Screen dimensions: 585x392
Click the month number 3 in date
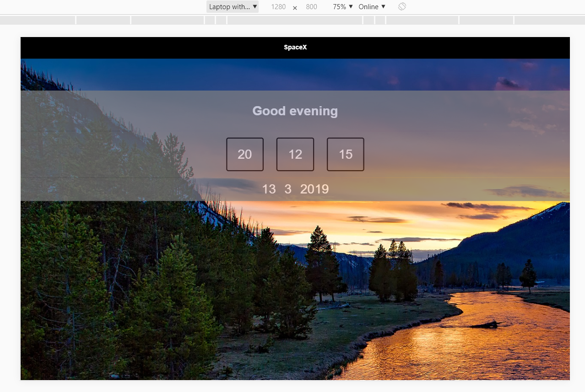click(x=288, y=189)
